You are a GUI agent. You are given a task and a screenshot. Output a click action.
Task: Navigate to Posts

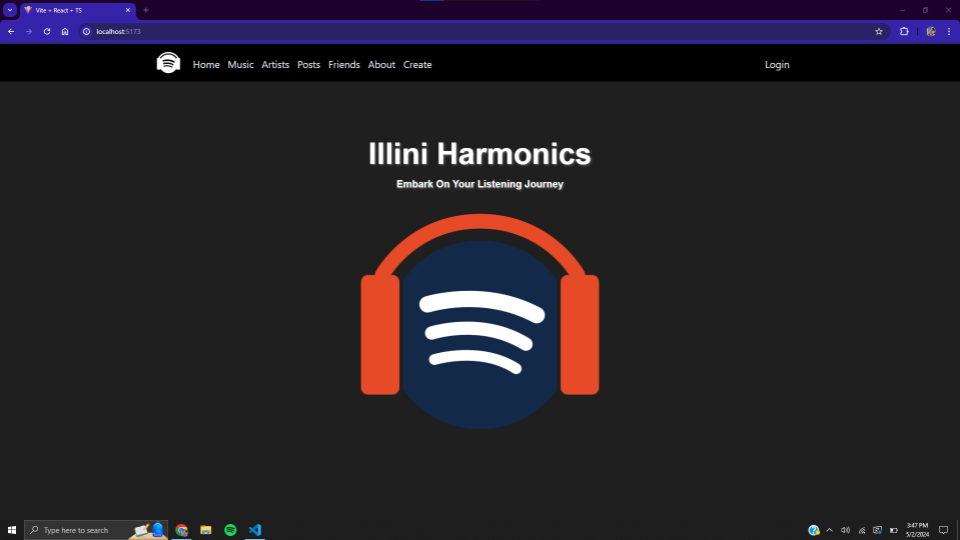click(309, 65)
